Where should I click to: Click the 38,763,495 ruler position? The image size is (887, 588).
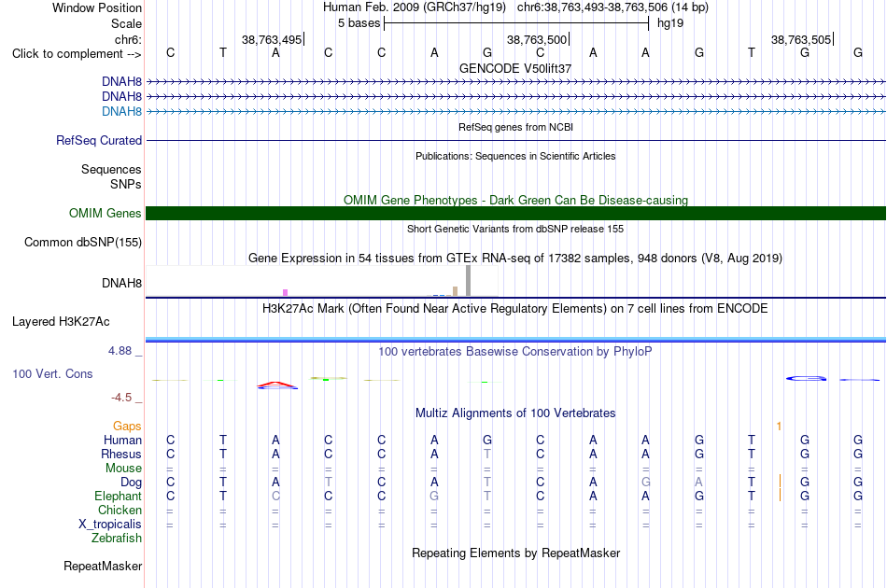(x=272, y=39)
